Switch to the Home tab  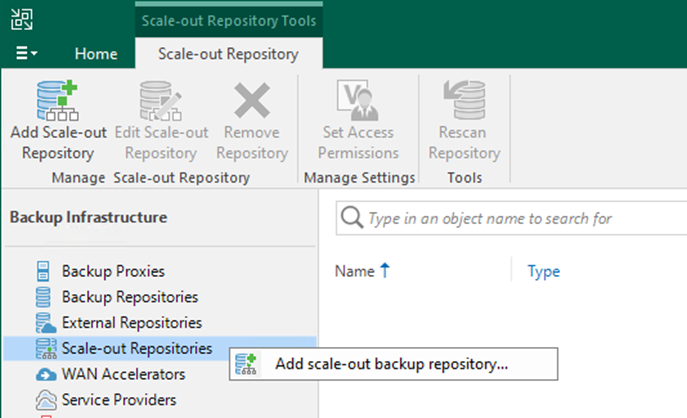click(96, 53)
